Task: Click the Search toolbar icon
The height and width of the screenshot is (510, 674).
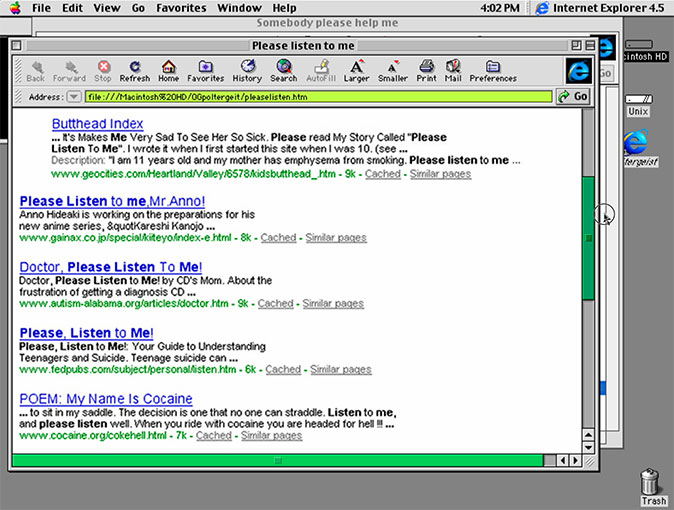Action: pos(283,70)
